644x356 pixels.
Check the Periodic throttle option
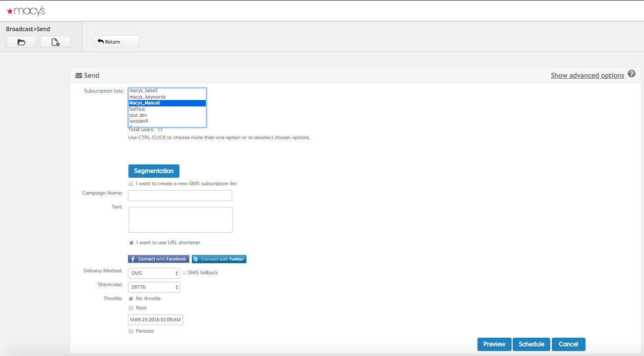(131, 331)
